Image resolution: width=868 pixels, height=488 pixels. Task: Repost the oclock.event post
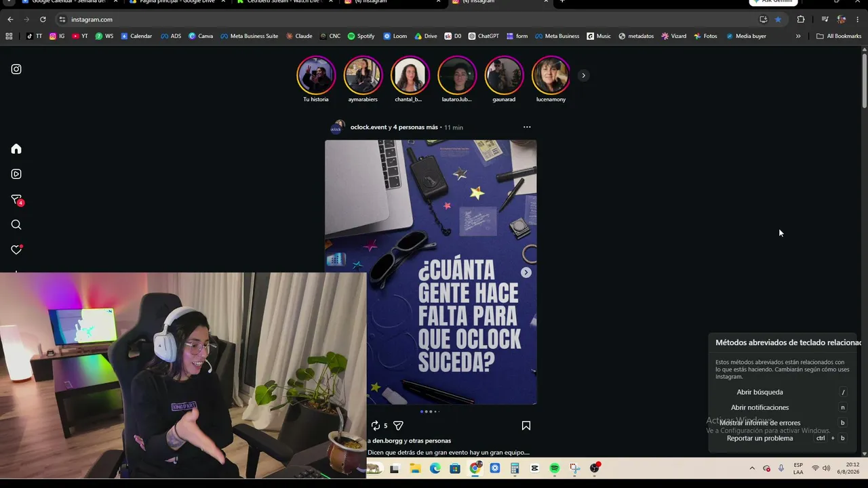pyautogui.click(x=376, y=426)
